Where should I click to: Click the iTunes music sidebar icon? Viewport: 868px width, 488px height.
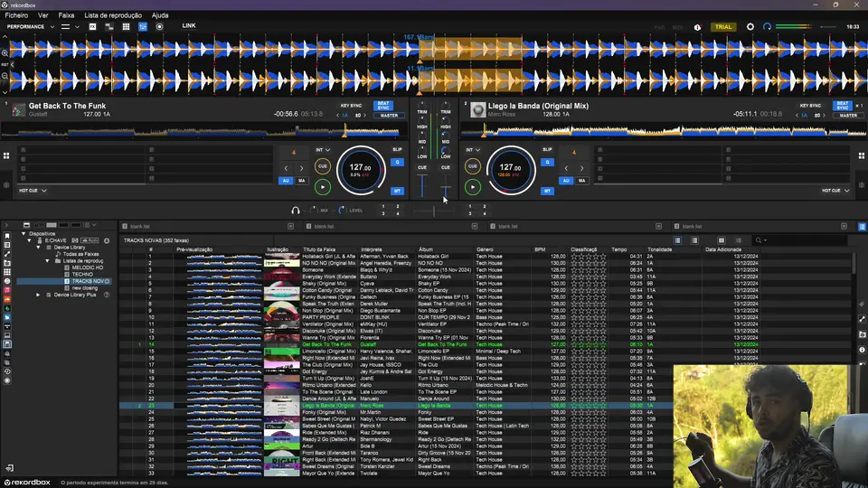[x=7, y=290]
